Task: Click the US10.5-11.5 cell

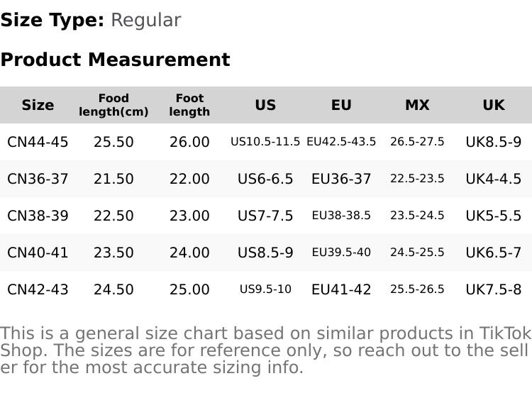Action: pyautogui.click(x=265, y=142)
